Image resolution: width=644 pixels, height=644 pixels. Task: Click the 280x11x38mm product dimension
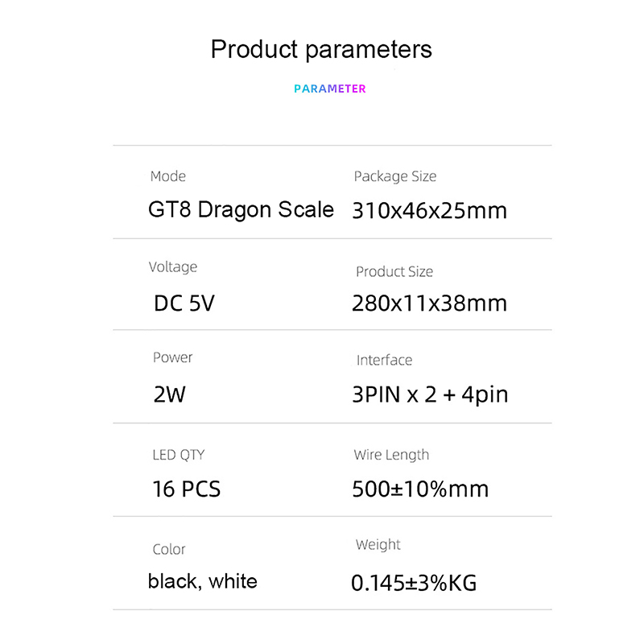pos(429,303)
